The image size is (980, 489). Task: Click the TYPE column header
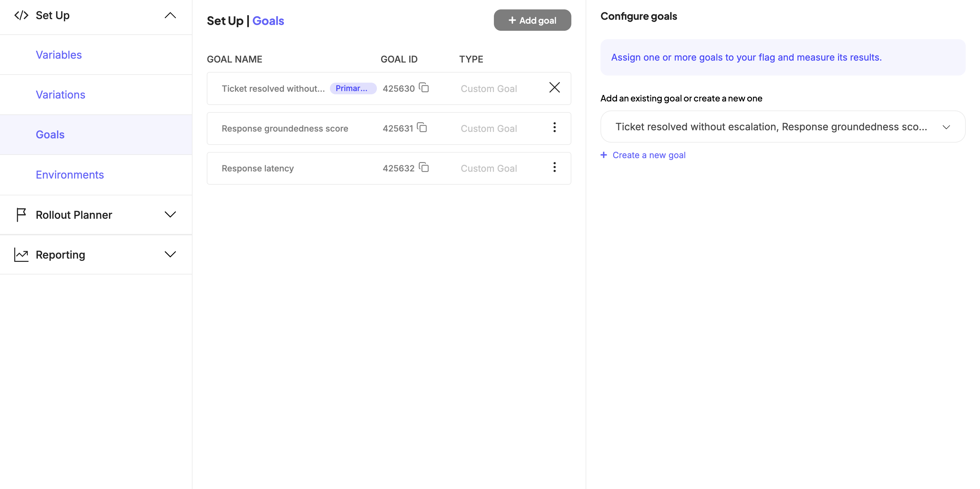[x=471, y=59]
